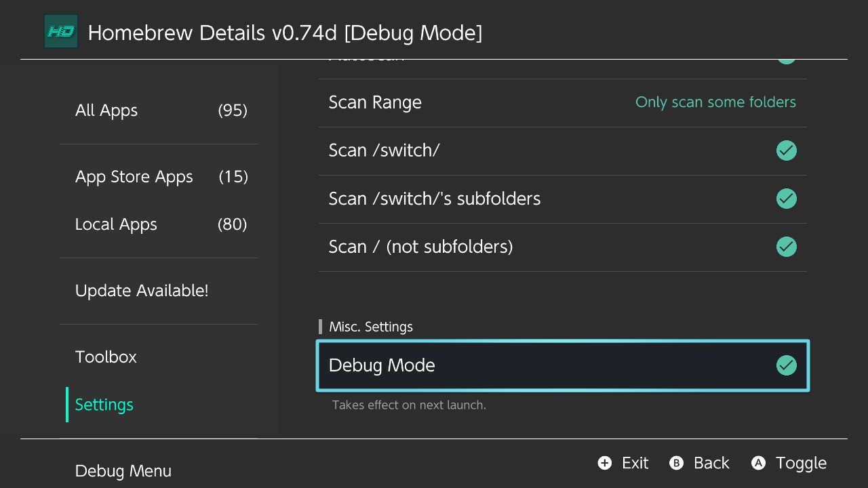Open the Scan Range option selector

[x=563, y=103]
